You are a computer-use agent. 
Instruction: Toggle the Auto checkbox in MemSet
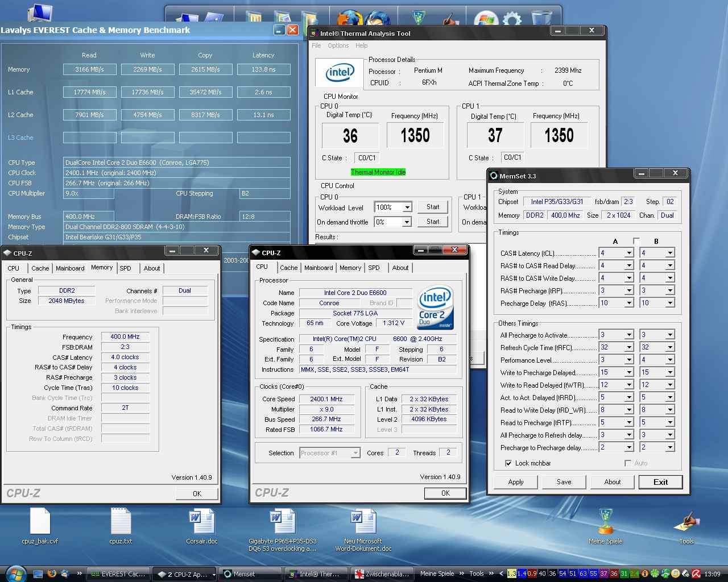(627, 463)
